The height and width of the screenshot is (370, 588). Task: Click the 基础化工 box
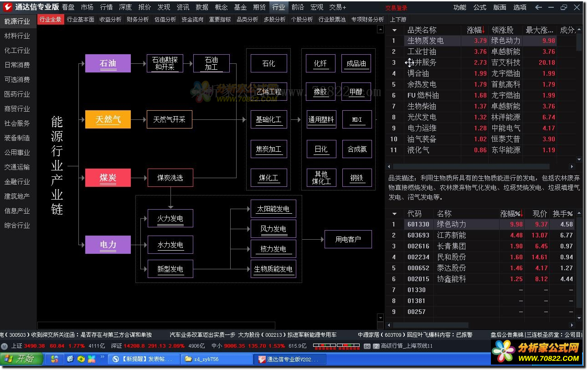point(269,120)
